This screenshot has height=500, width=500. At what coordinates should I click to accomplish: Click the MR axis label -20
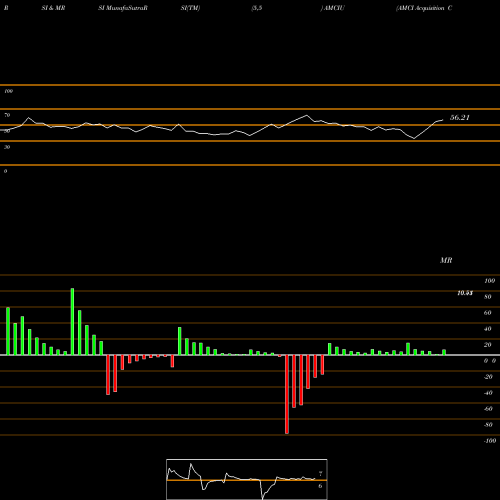(x=488, y=377)
